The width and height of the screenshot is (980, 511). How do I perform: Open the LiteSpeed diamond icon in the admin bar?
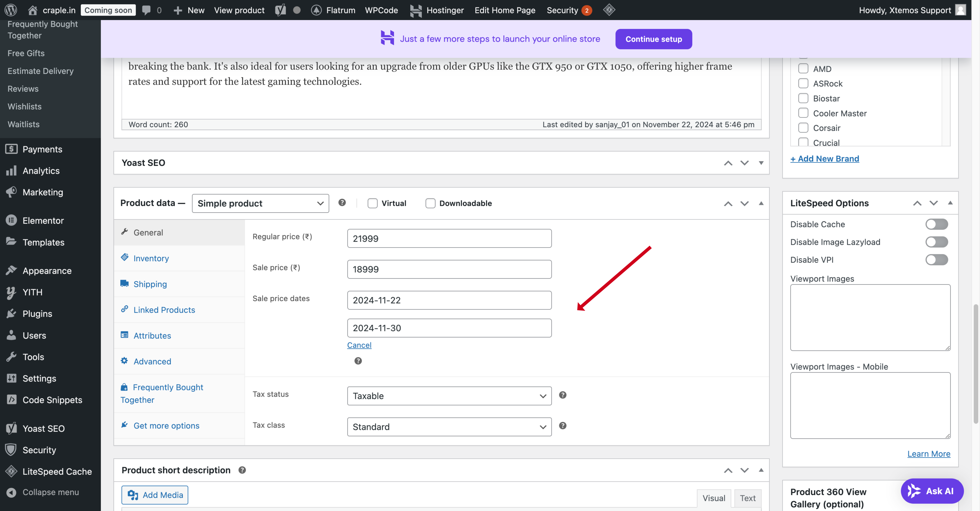(x=609, y=10)
